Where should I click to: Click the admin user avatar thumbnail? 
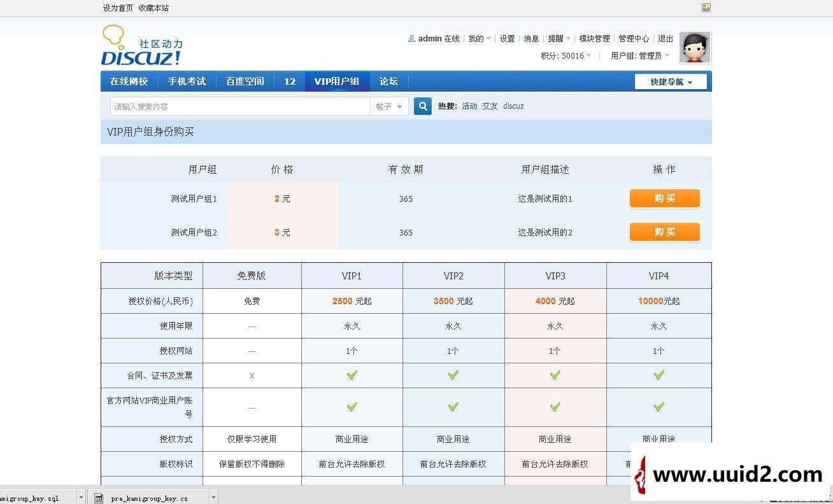[x=694, y=47]
